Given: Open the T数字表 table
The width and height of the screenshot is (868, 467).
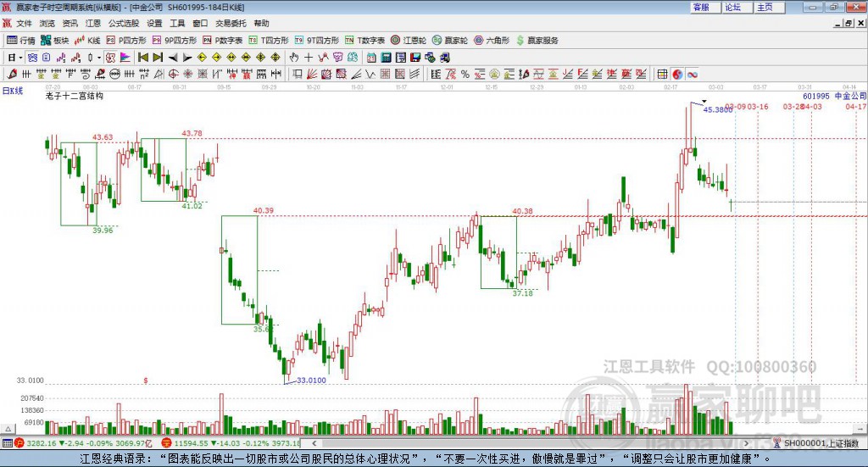Looking at the screenshot, I should pyautogui.click(x=364, y=41).
